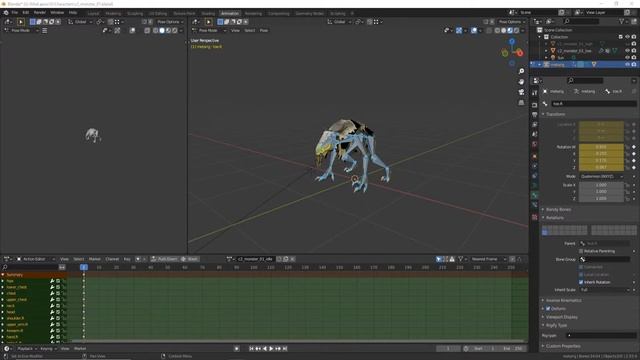
Task: Click the Push Down button
Action: (164, 259)
